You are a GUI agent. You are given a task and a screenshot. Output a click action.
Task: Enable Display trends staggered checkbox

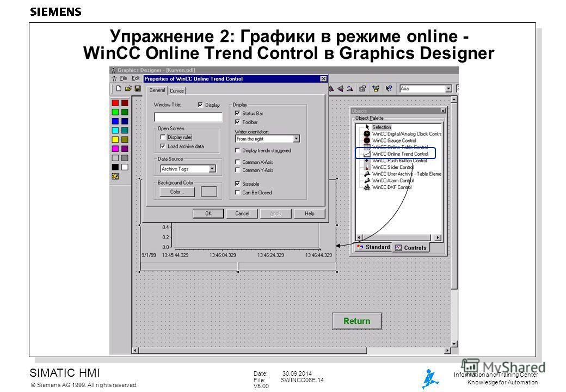point(237,150)
